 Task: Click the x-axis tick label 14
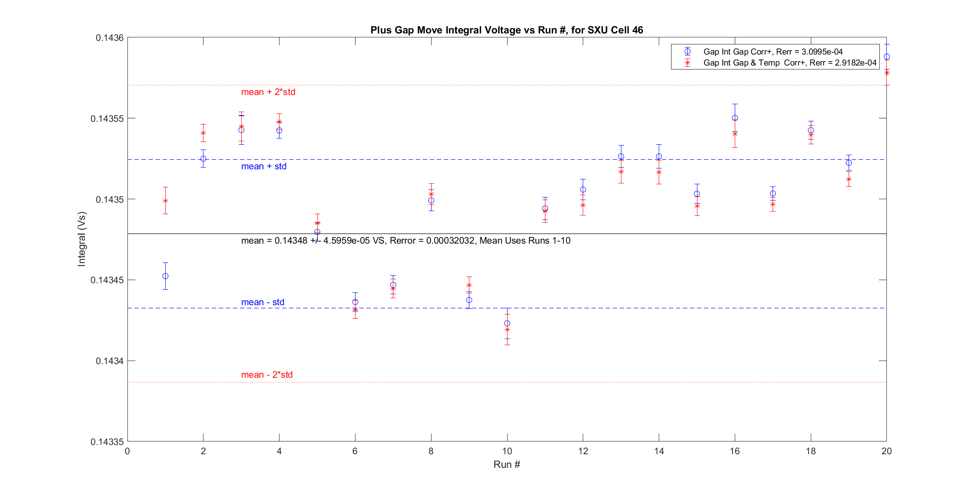click(659, 451)
